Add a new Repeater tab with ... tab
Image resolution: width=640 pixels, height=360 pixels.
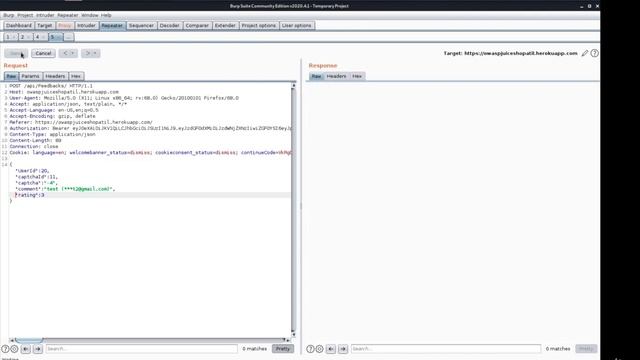69,37
